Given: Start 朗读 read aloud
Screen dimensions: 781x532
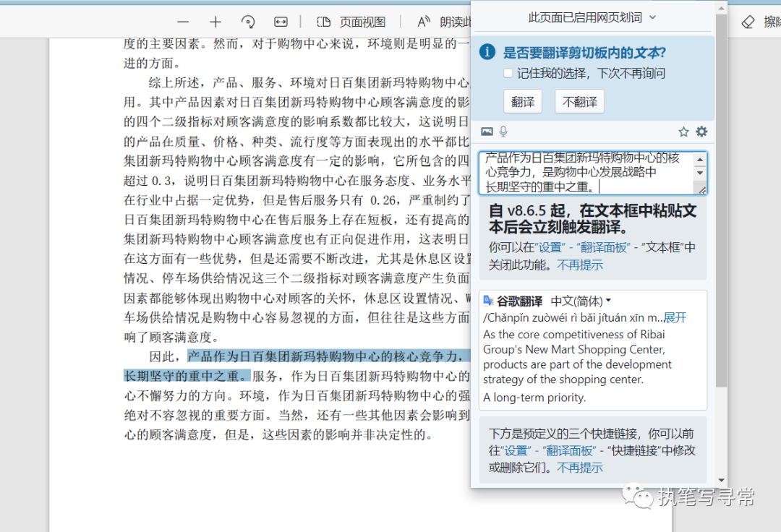Looking at the screenshot, I should pos(444,22).
